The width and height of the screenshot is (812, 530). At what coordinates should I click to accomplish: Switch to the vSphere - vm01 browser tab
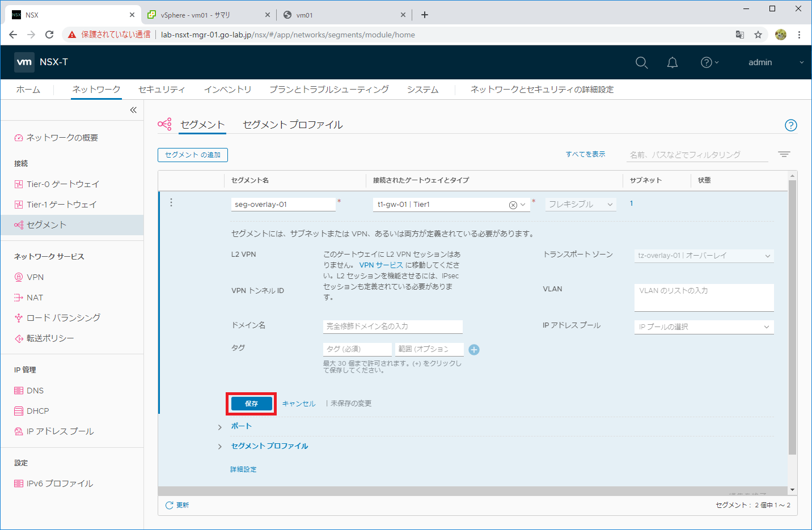click(208, 15)
